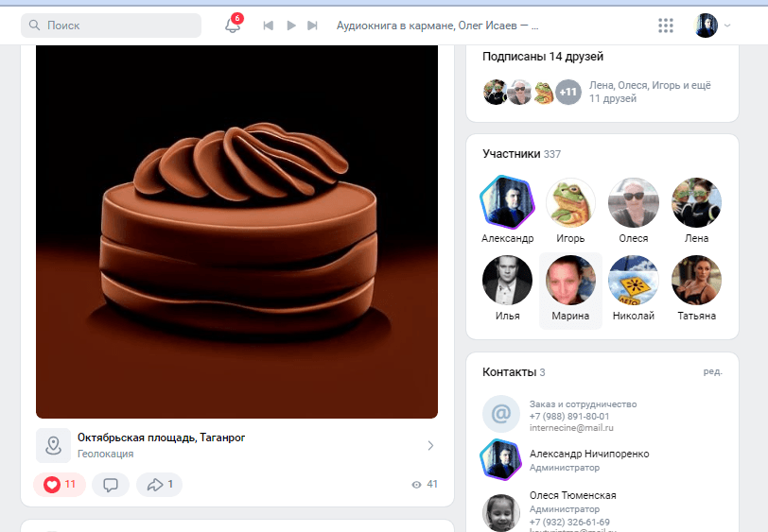Click the search magnifier icon
The image size is (768, 532).
(x=34, y=25)
